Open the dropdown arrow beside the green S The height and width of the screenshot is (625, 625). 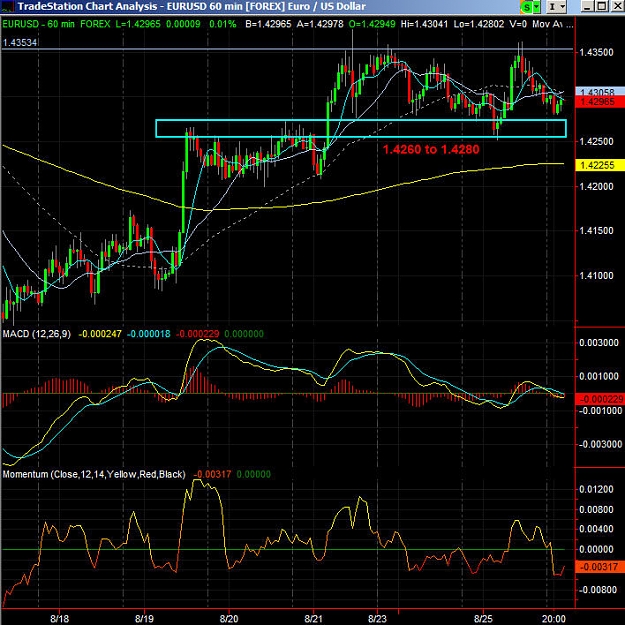click(x=537, y=7)
